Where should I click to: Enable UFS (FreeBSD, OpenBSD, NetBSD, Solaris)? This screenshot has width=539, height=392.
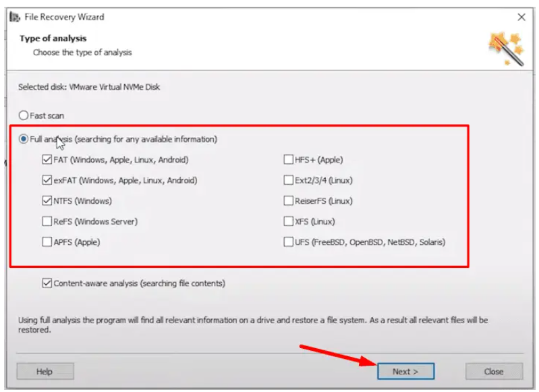[289, 242]
